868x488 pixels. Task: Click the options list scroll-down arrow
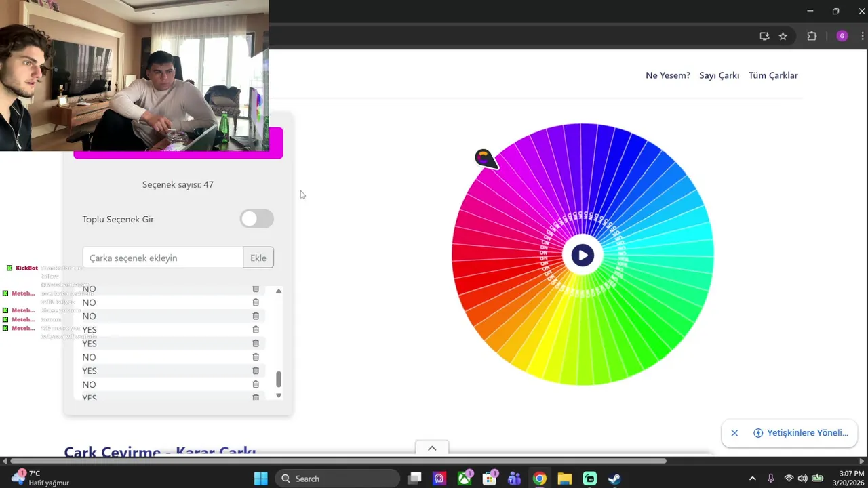coord(279,395)
